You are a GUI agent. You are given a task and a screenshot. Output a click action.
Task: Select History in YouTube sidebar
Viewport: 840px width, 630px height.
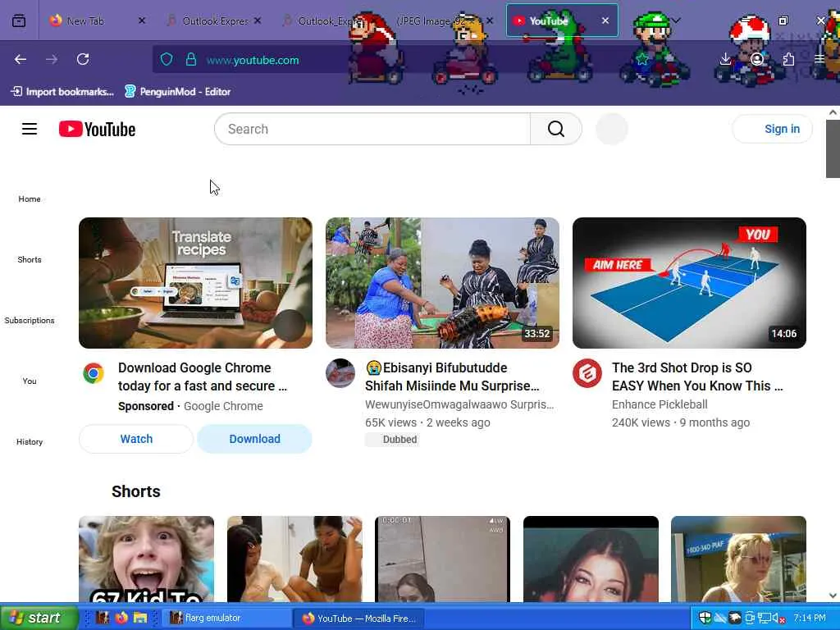pos(30,441)
